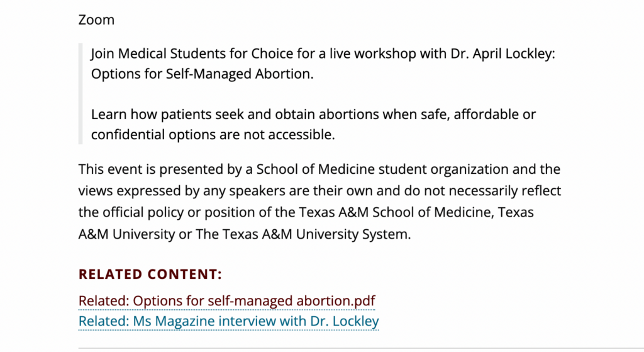Click the Zoom location text at top

coord(96,20)
